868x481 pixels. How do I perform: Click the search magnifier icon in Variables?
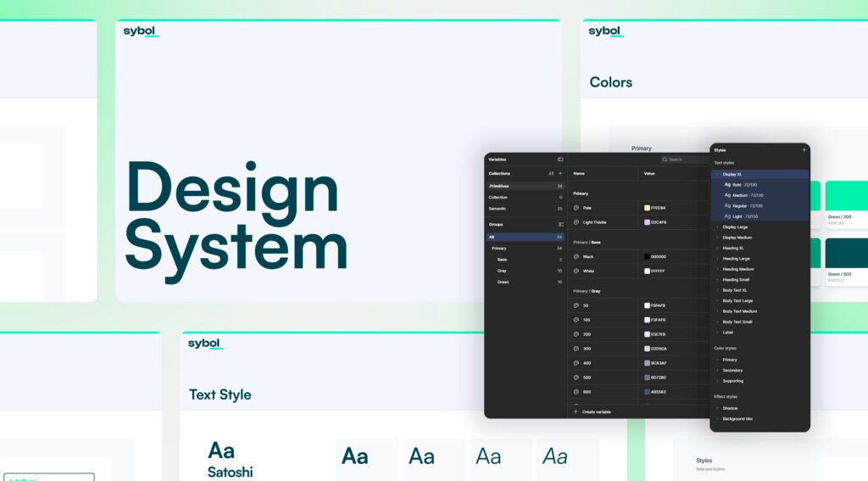pyautogui.click(x=665, y=159)
